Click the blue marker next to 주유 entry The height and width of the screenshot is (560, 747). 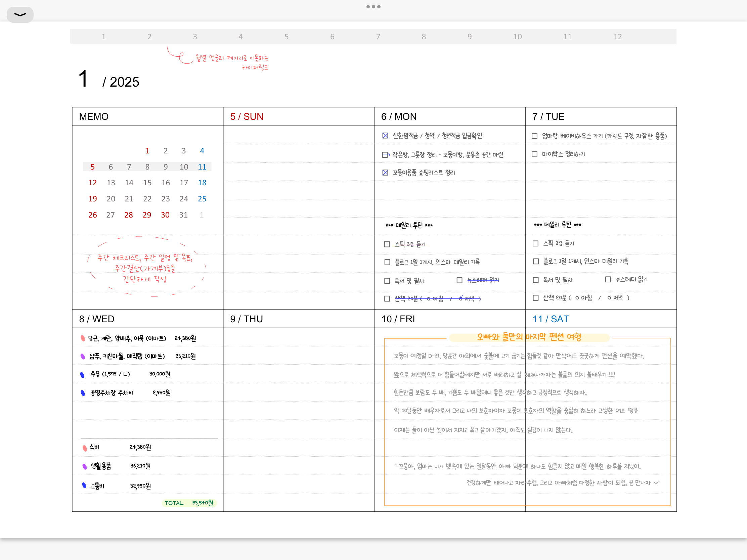[x=82, y=374]
